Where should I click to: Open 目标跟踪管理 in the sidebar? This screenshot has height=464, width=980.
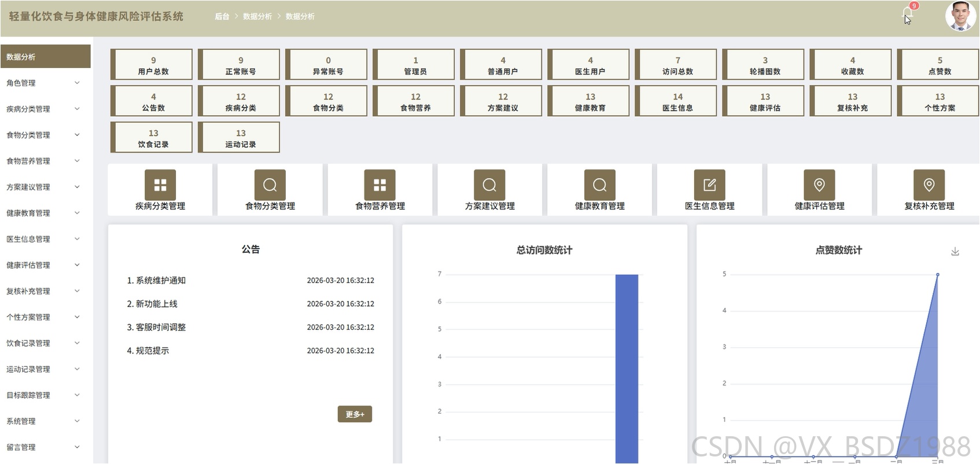[45, 395]
